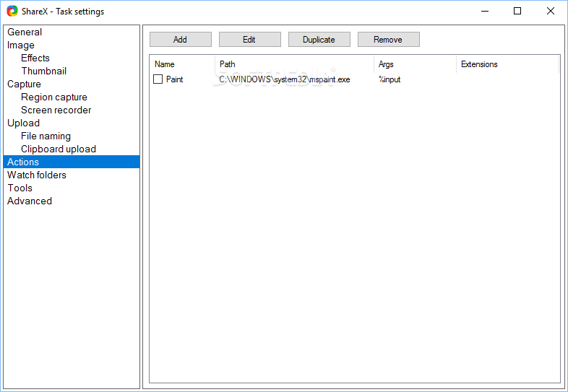Enable the Paint action checkbox
Image resolution: width=568 pixels, height=392 pixels.
[x=158, y=79]
